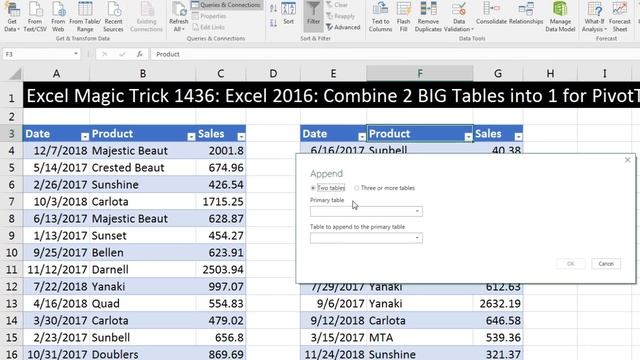Click the Doublers product cell
The width and height of the screenshot is (640, 360).
pyautogui.click(x=142, y=353)
